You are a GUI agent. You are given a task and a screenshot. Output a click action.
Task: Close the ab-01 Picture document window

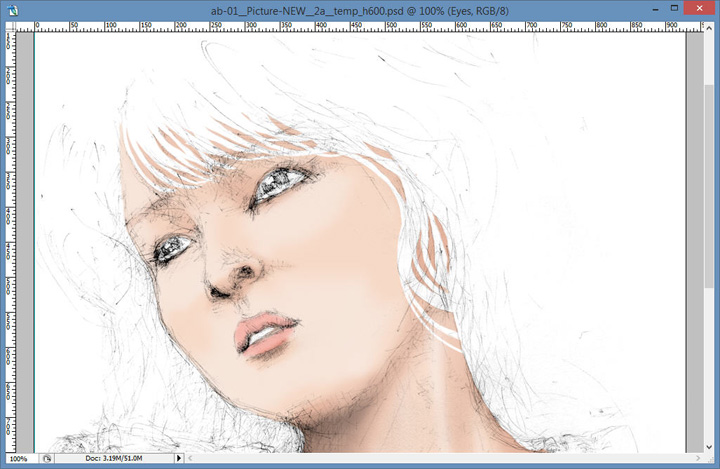point(699,8)
